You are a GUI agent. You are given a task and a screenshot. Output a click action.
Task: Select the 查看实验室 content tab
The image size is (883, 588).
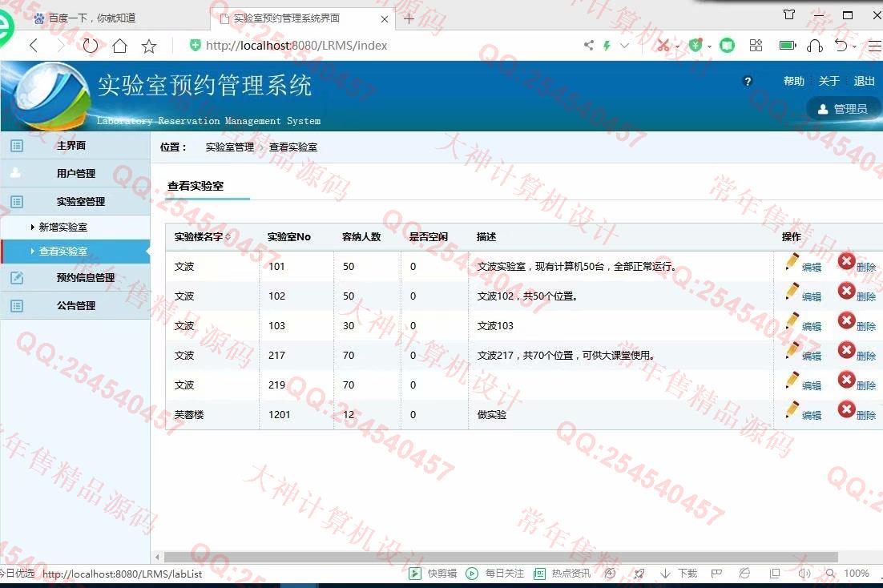(196, 186)
